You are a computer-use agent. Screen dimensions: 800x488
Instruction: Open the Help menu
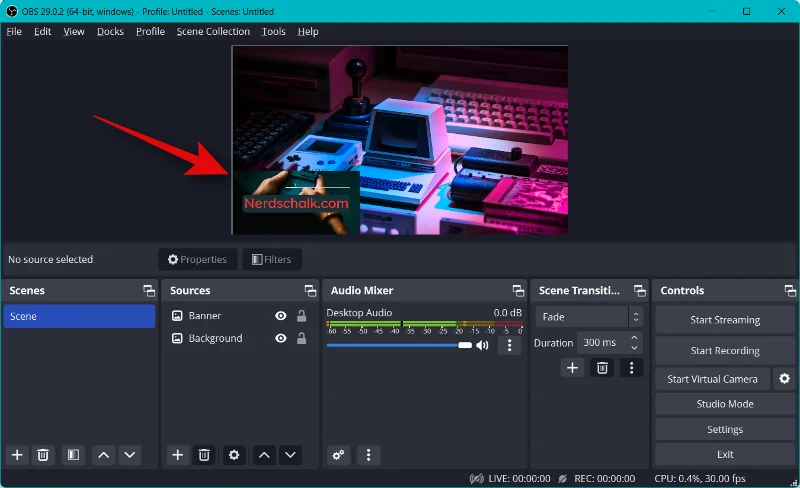click(308, 32)
